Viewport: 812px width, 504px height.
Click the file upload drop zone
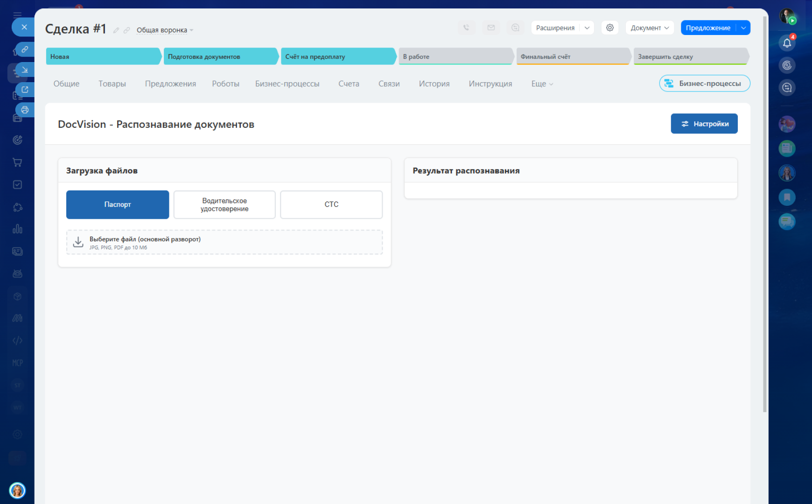[224, 242]
